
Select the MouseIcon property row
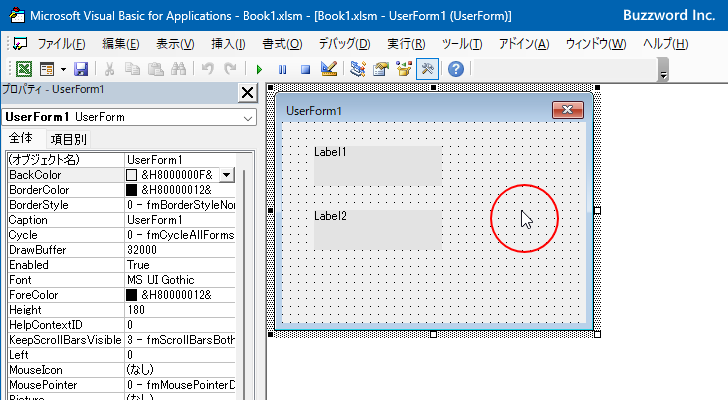pyautogui.click(x=122, y=370)
